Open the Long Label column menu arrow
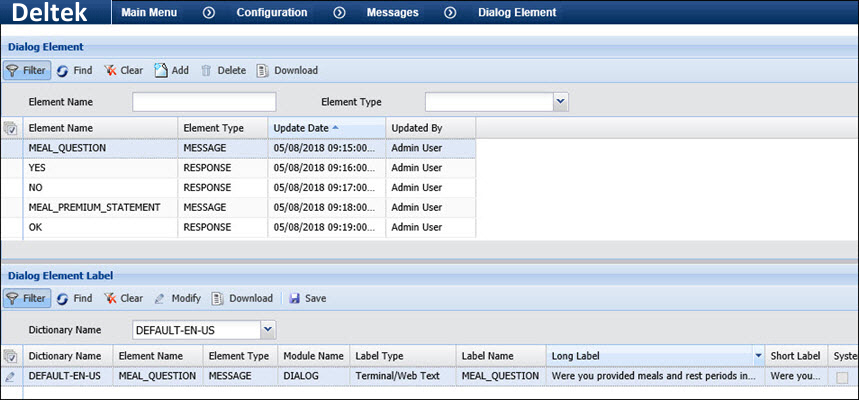Image resolution: width=859 pixels, height=400 pixels. (759, 356)
